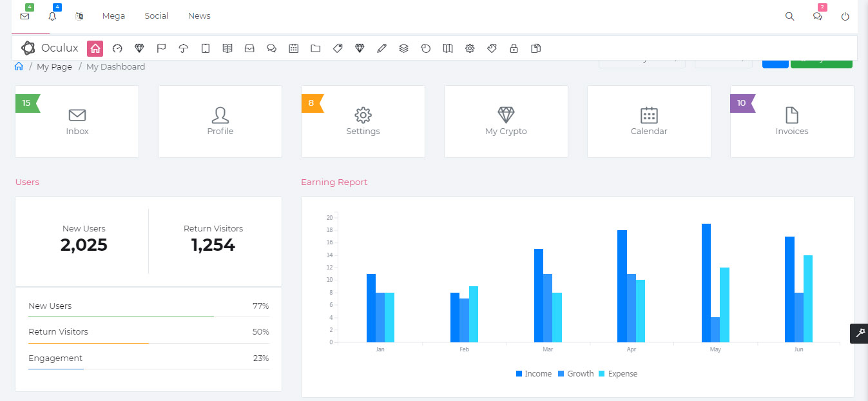Toggle the Expense legend swatch

tap(602, 374)
